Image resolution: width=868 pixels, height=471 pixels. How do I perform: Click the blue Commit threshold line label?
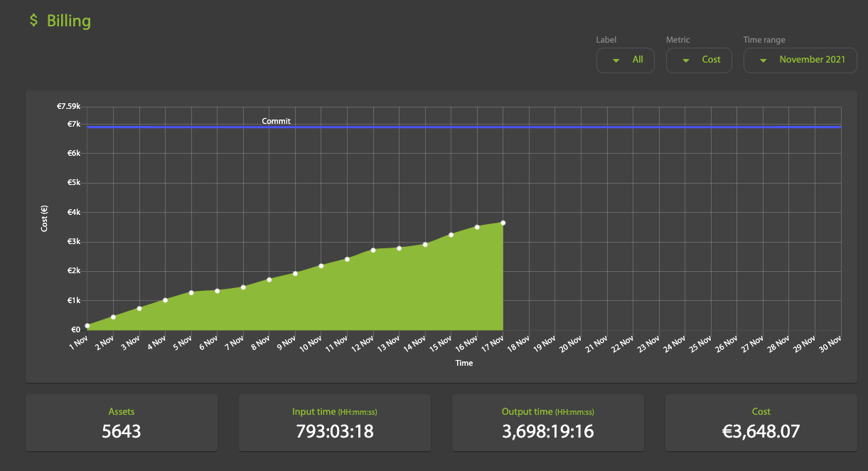pos(276,121)
